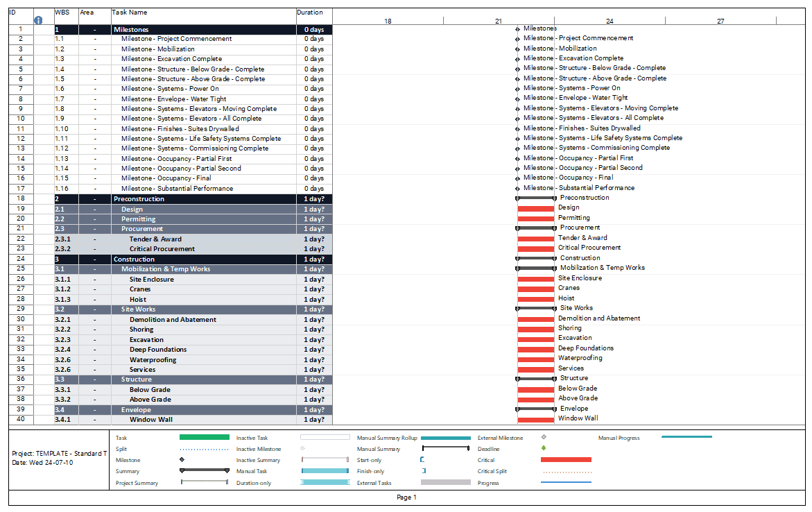Click the External Milestone diamond in the legend
812x512 pixels.
[x=543, y=438]
